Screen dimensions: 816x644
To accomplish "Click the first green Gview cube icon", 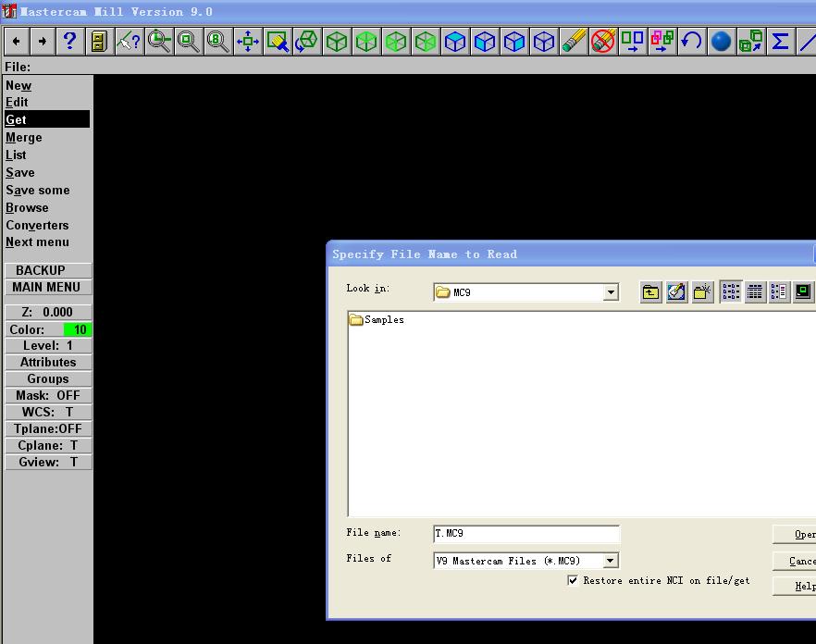I will coord(336,41).
